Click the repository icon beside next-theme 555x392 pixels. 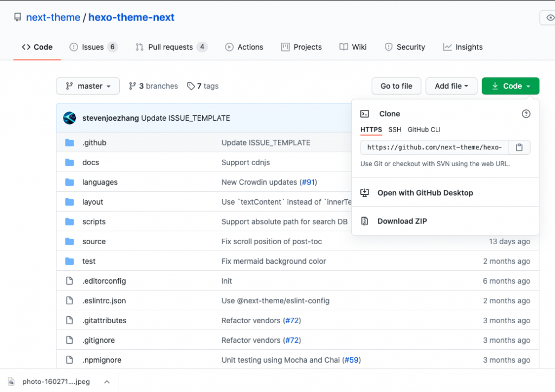pos(17,17)
